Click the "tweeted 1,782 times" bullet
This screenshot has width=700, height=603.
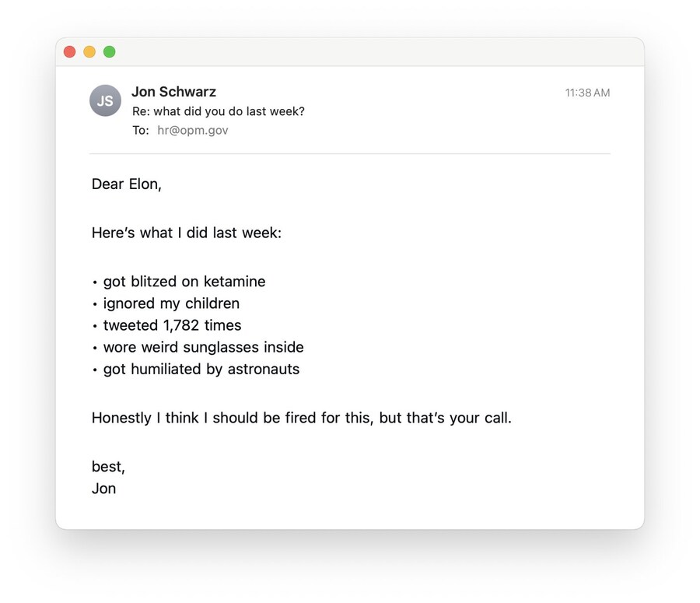[172, 325]
